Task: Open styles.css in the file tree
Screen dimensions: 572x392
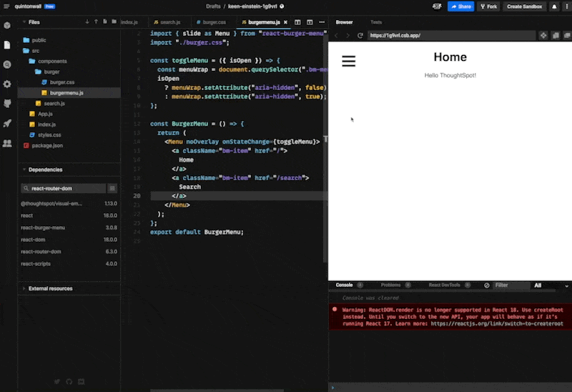Action: pos(49,135)
